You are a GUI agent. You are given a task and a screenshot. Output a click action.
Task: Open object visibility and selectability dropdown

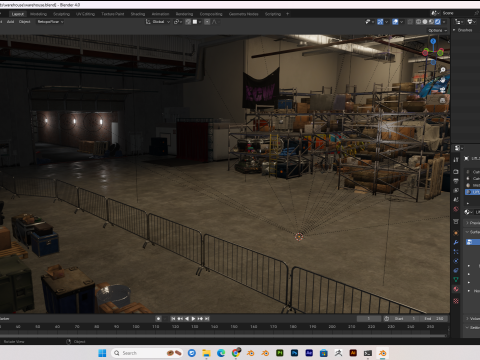369,22
